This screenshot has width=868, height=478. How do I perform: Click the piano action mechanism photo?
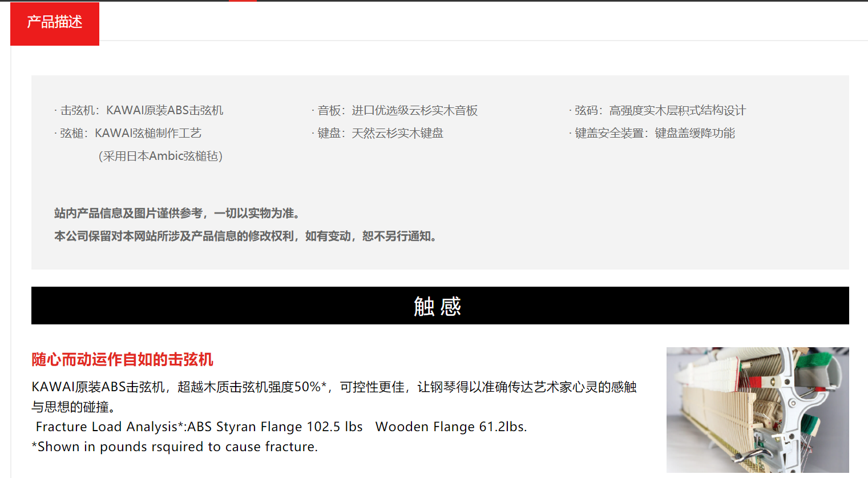[757, 409]
